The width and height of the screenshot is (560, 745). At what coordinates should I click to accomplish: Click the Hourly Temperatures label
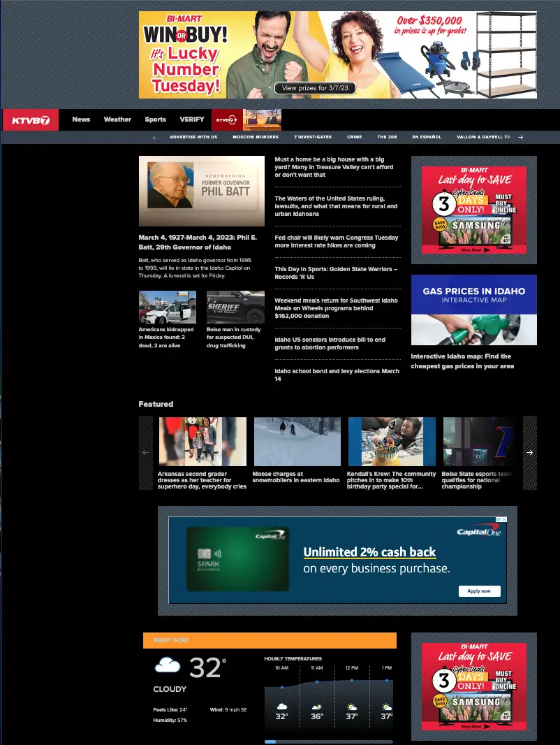tap(293, 658)
